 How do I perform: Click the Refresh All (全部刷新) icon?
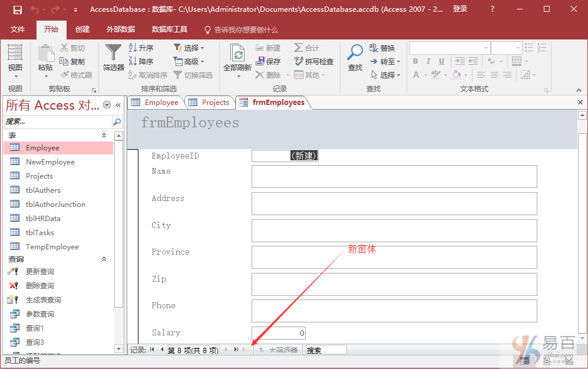[x=237, y=54]
